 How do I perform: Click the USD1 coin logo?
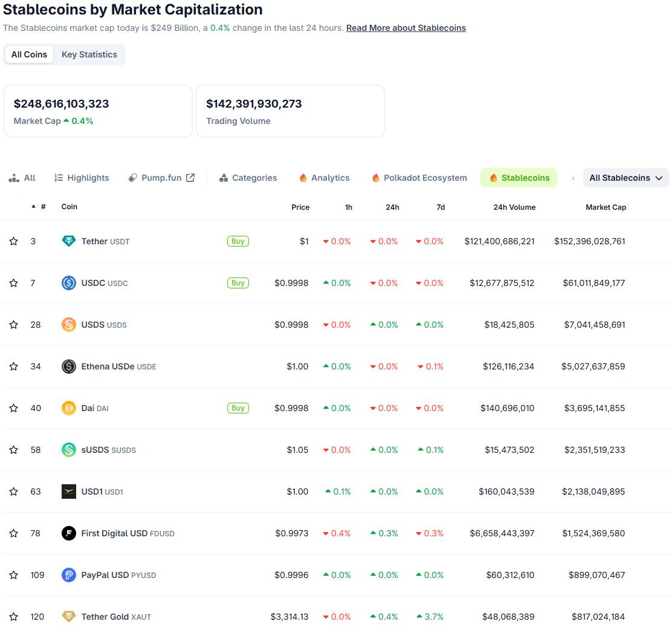coord(68,492)
